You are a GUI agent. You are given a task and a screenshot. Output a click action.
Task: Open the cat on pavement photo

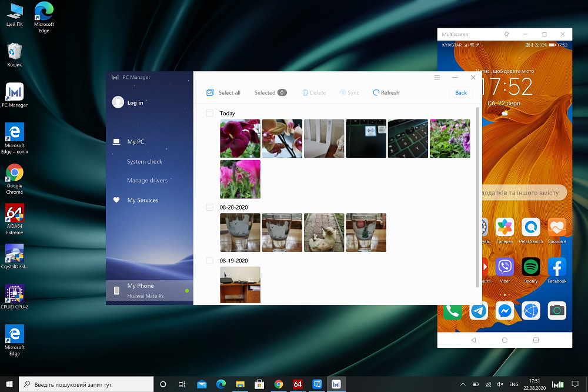pos(324,232)
